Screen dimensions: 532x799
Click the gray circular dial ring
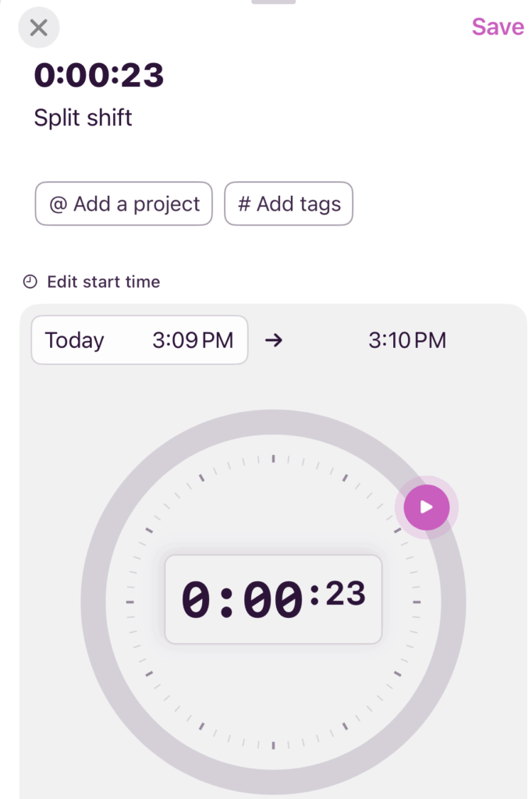pyautogui.click(x=94, y=602)
